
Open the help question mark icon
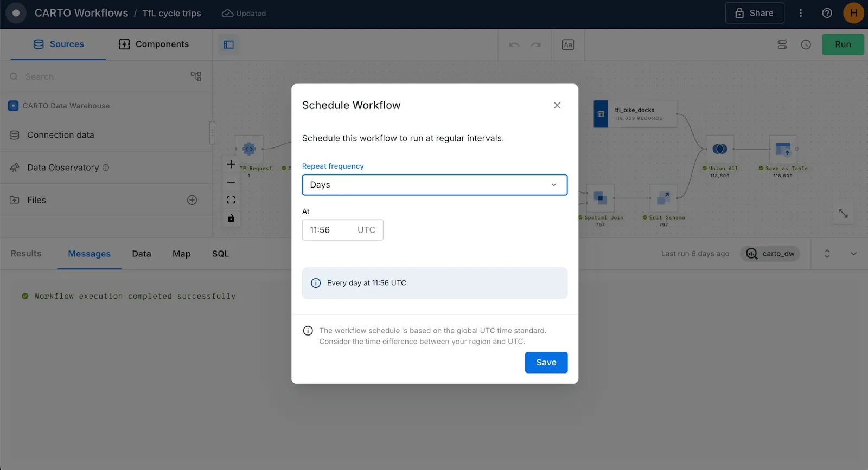(x=827, y=13)
